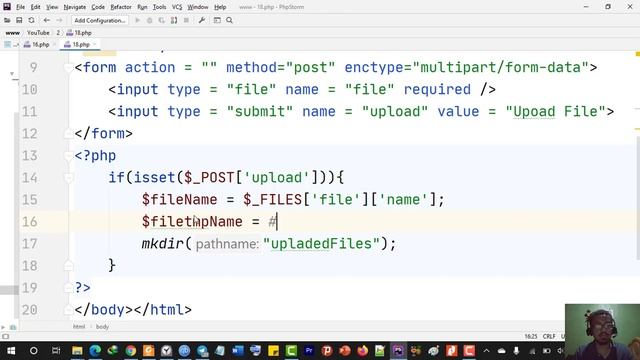The width and height of the screenshot is (640, 360).
Task: Open the Windows Start menu
Action: tap(11, 350)
